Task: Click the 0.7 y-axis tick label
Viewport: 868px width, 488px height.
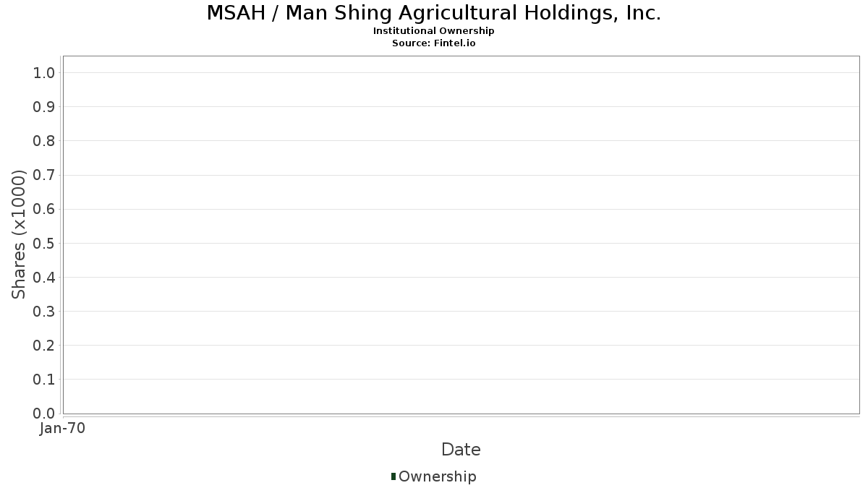Action: tap(45, 175)
